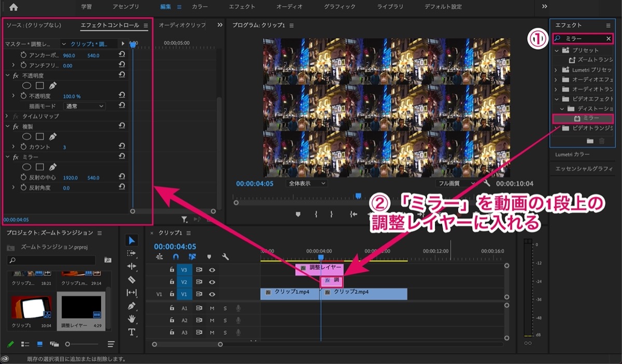The image size is (622, 364).
Task: Solo audio track A2
Action: point(225,321)
